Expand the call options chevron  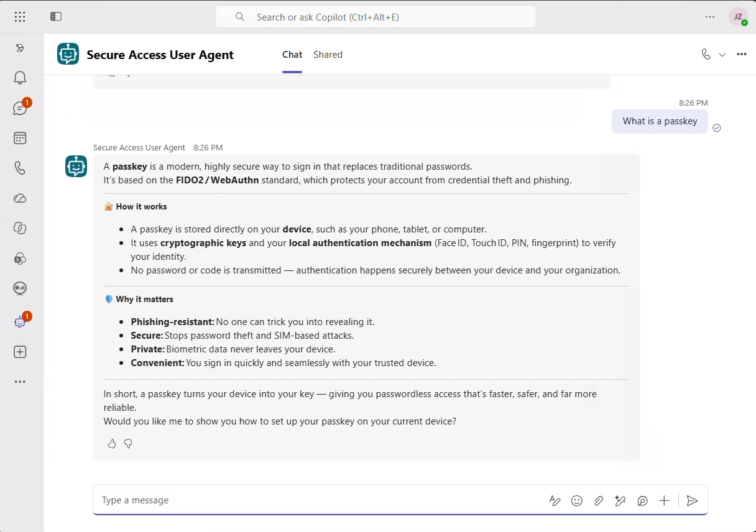pos(722,55)
